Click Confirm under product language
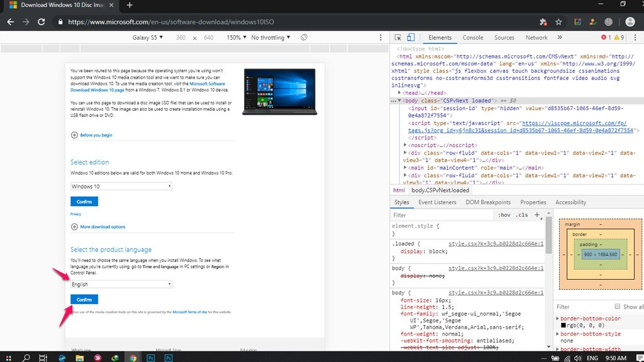The width and height of the screenshot is (644, 362). (x=84, y=299)
